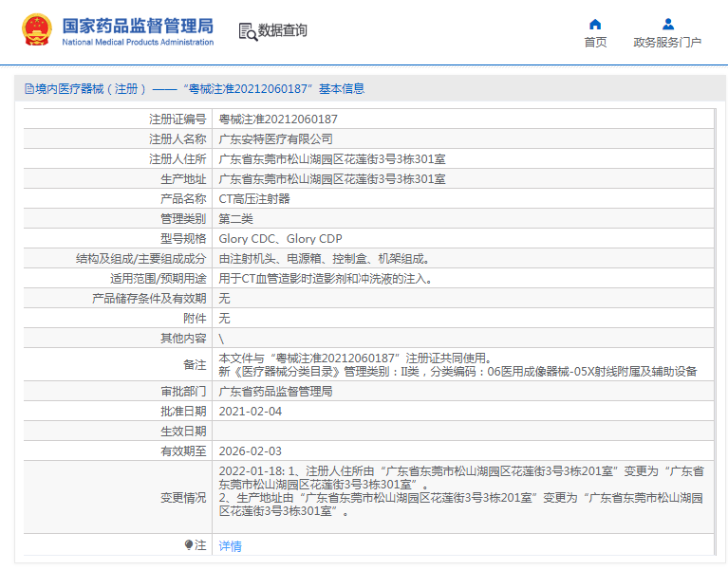Select 新《医疗器械分类目录》 remark line
This screenshot has width=728, height=570.
click(x=457, y=372)
